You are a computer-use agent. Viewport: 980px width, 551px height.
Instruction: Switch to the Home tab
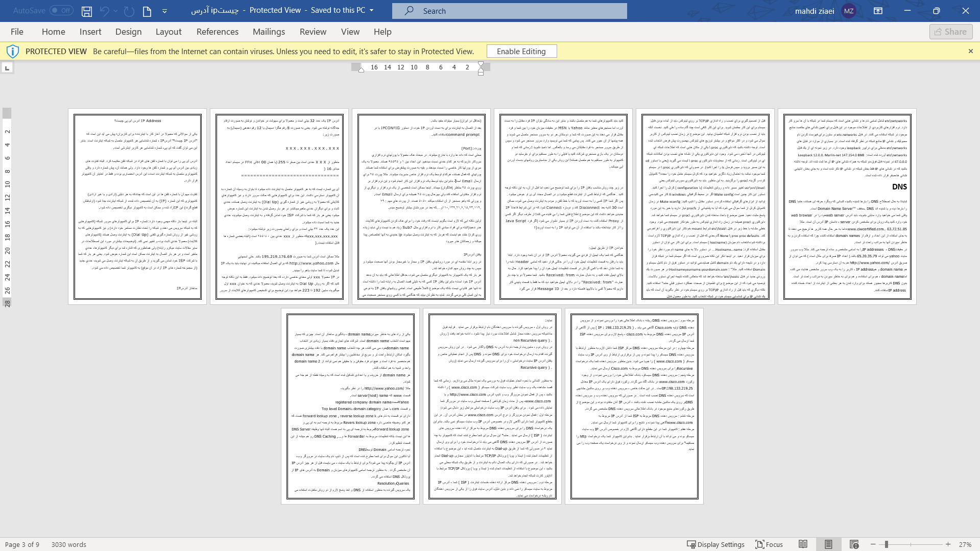(x=53, y=32)
